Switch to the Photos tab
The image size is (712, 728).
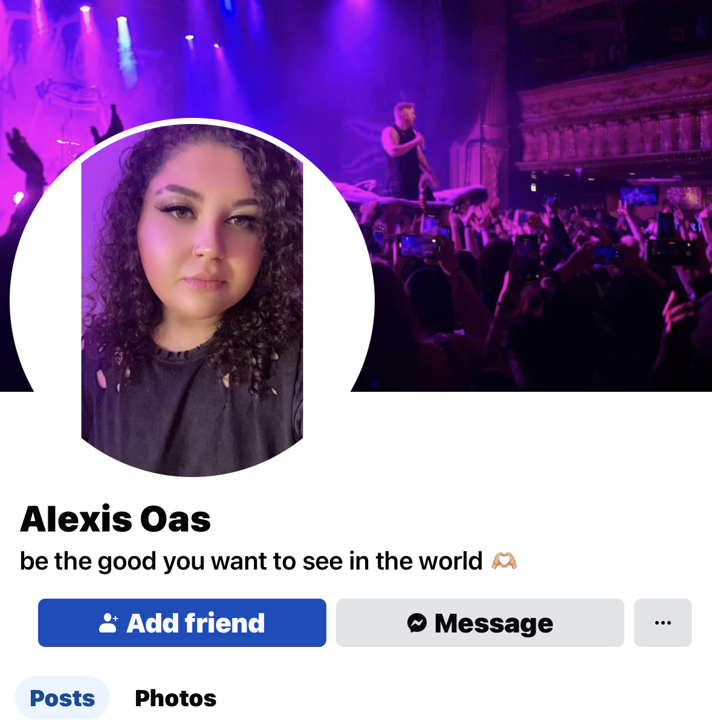[x=176, y=698]
